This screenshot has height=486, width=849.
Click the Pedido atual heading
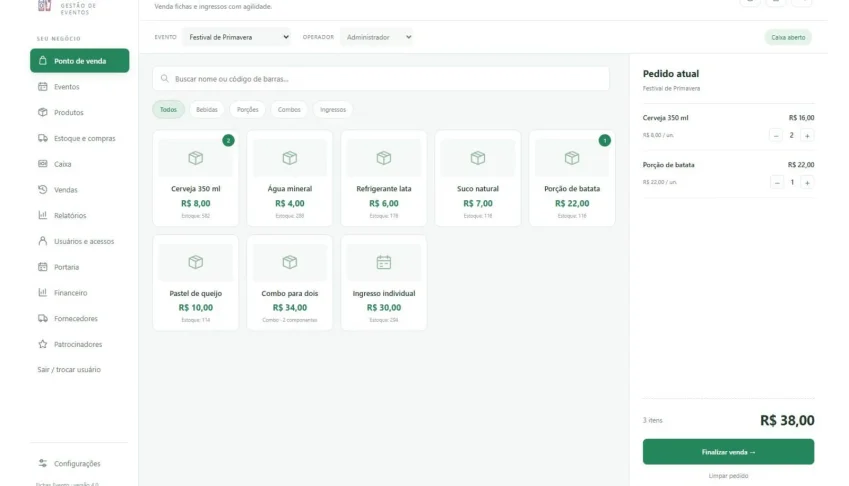pos(671,74)
